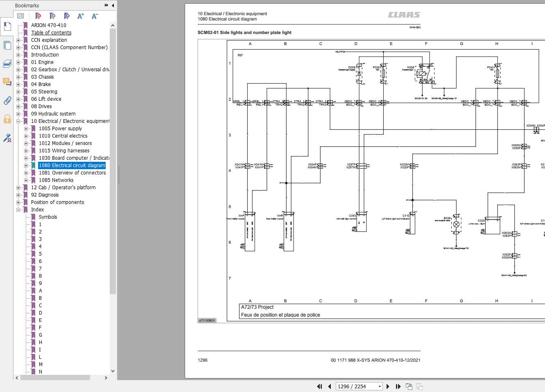Select the Symbols index bookmark
Image resolution: width=545 pixels, height=392 pixels.
[48, 217]
